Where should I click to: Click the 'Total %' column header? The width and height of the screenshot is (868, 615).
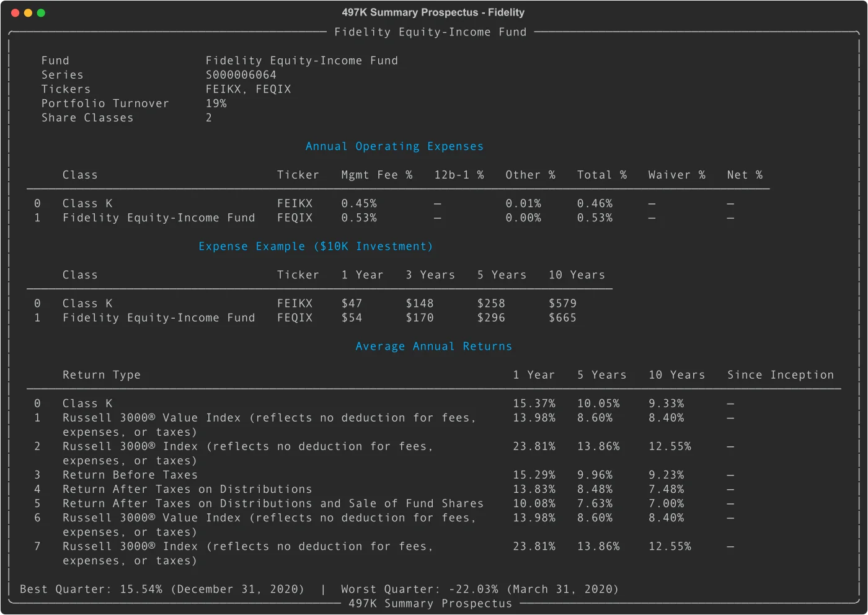(x=601, y=175)
